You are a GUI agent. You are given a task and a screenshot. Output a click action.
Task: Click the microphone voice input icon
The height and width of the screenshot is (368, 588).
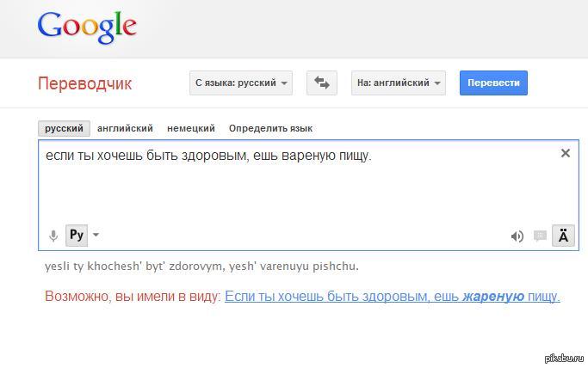(53, 236)
